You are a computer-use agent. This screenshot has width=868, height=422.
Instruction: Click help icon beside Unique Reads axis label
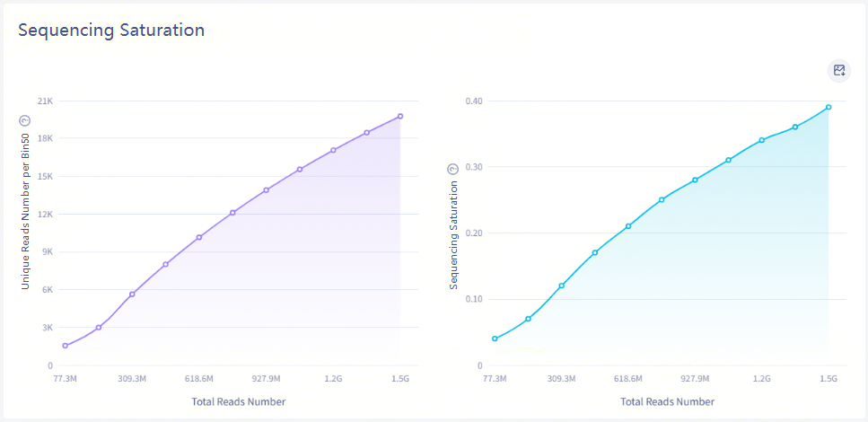pos(25,119)
